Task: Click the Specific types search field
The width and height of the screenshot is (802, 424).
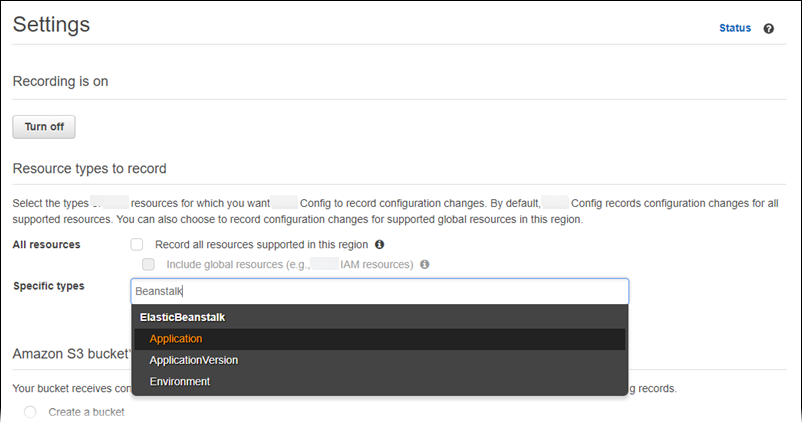Action: 380,291
